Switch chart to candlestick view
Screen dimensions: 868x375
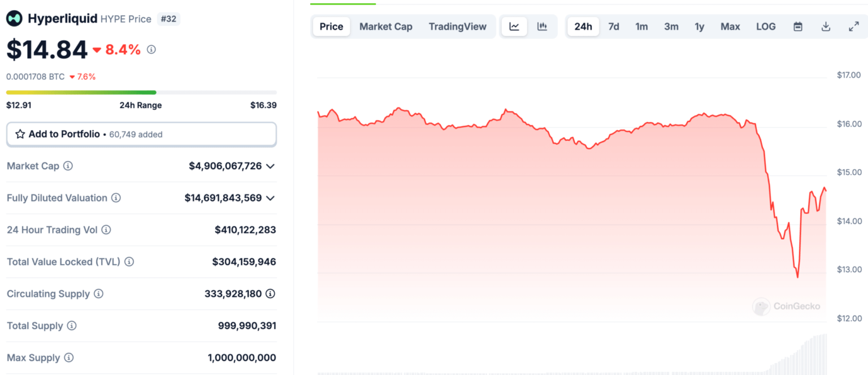(541, 26)
